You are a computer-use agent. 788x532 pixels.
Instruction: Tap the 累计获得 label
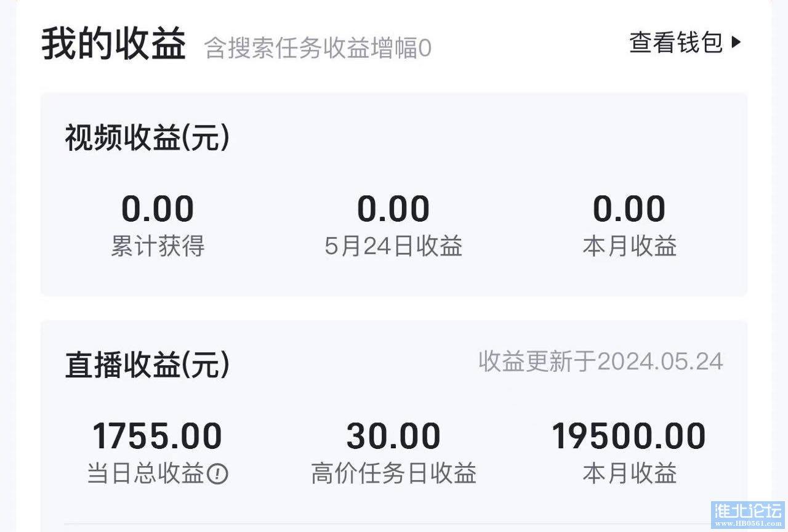(158, 246)
